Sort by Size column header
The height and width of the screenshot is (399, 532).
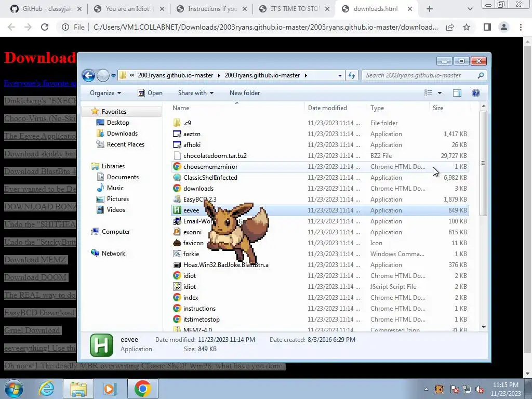[x=437, y=108]
